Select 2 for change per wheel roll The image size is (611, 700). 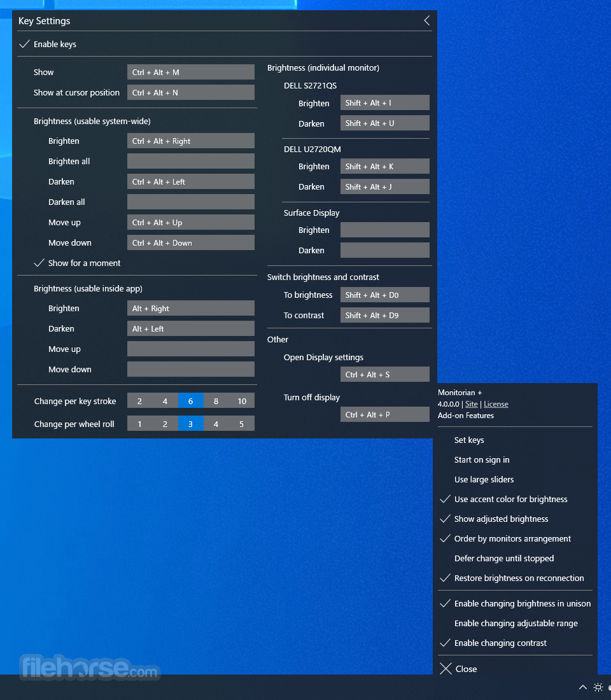[165, 424]
